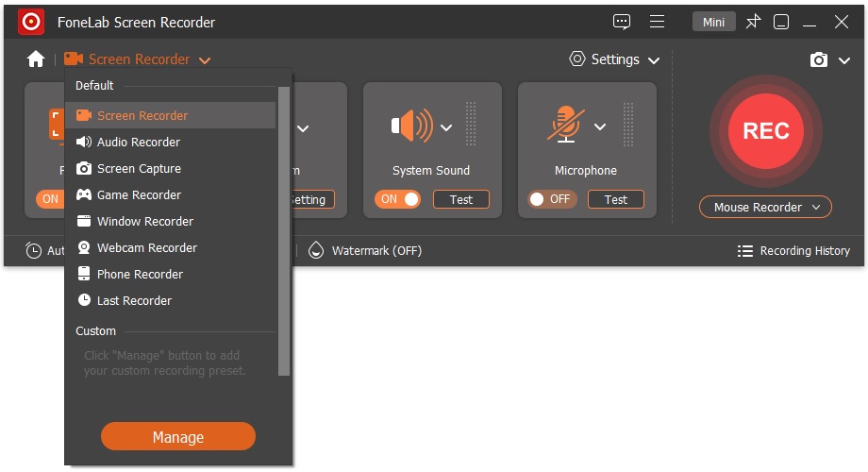Expand the webcam card dropdown chevron

(x=303, y=128)
